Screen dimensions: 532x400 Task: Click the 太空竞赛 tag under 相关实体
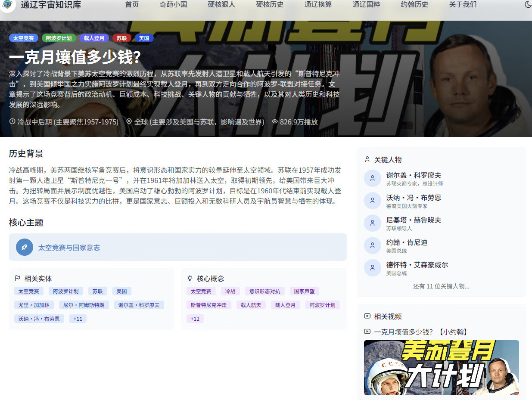(28, 291)
